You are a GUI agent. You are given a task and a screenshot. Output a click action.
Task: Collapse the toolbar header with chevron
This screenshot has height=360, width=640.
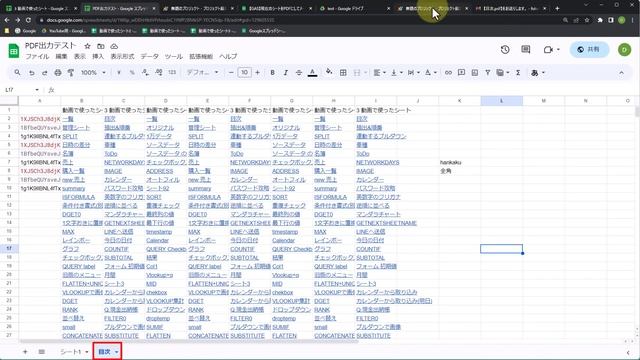(621, 73)
